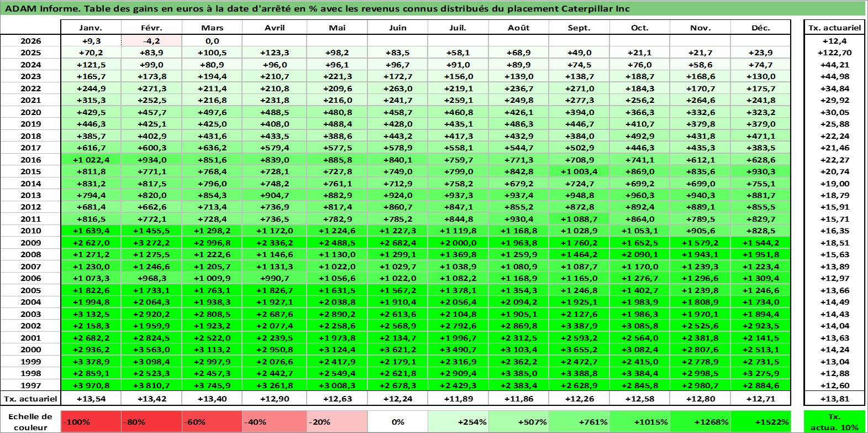
Task: Select the -100% red color scale swatch
Action: [91, 421]
